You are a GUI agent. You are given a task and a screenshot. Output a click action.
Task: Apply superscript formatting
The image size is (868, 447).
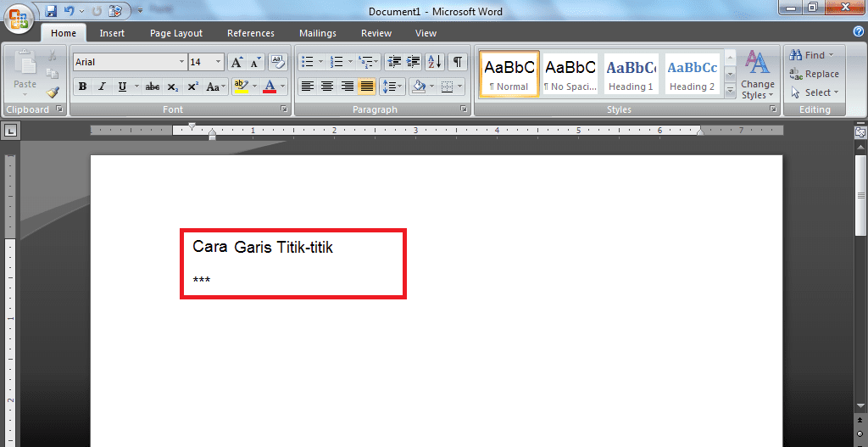192,87
